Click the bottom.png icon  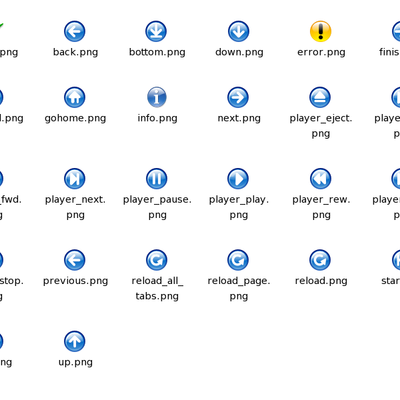point(156,32)
